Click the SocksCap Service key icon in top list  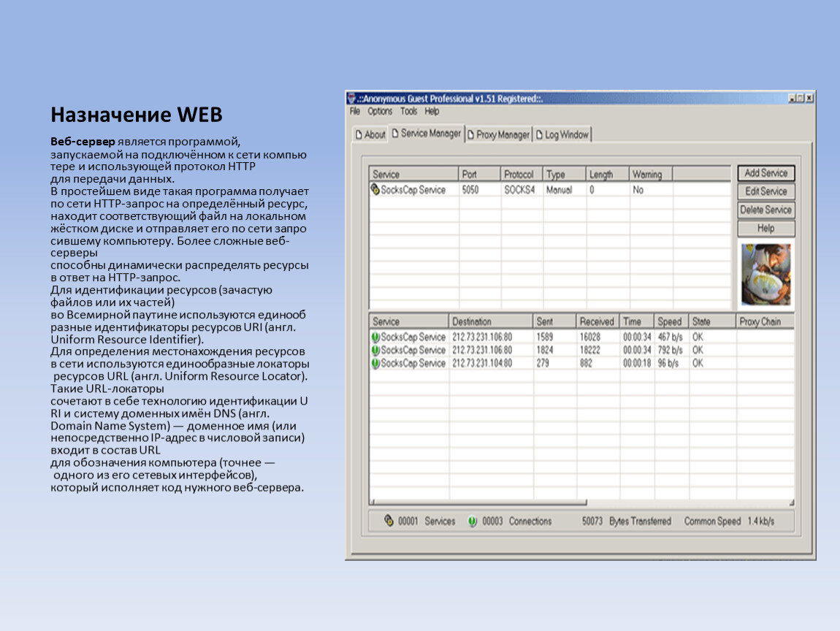pos(375,189)
